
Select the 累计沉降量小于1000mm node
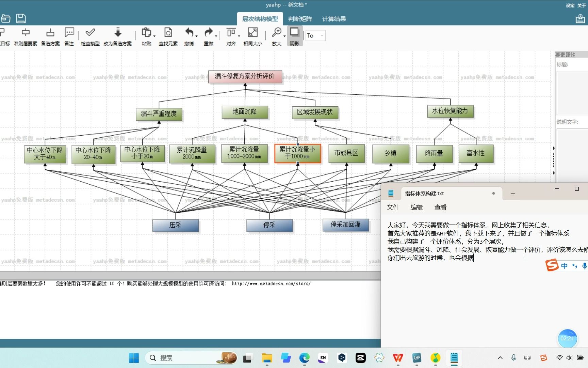[x=297, y=154]
